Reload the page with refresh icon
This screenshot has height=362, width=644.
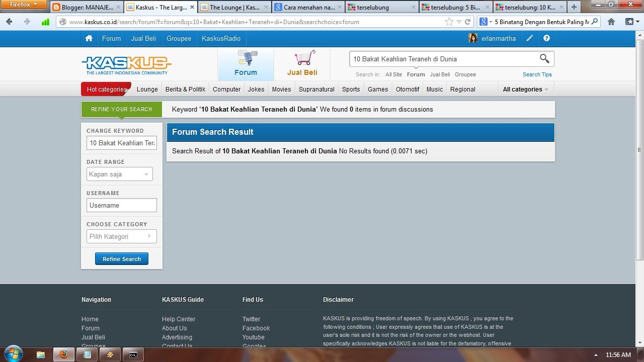467,22
